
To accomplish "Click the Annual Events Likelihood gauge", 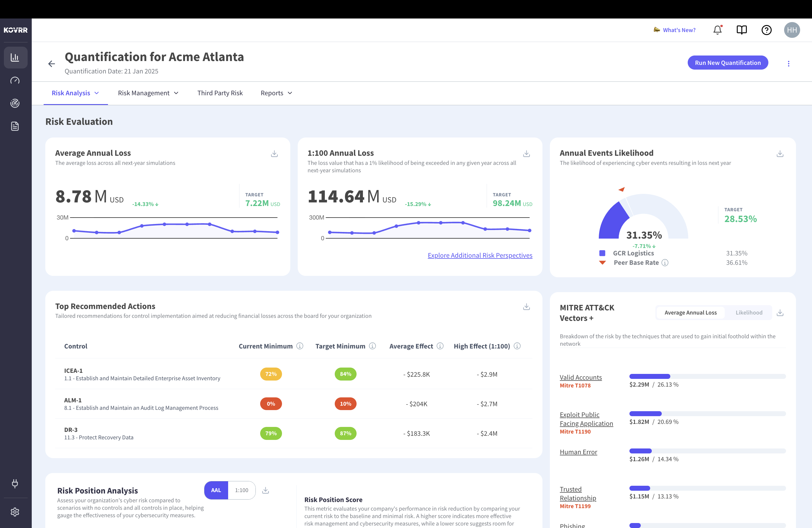I will pos(643,216).
